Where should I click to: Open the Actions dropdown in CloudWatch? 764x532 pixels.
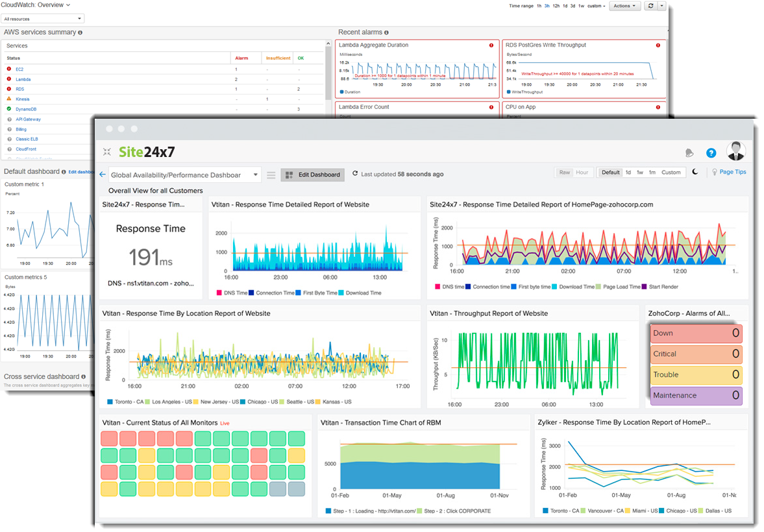click(624, 6)
